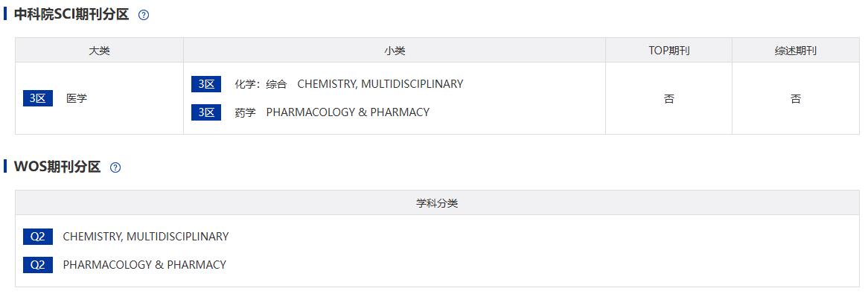This screenshot has height=294, width=868.
Task: Select the 学科分类 table header
Action: pos(437,203)
